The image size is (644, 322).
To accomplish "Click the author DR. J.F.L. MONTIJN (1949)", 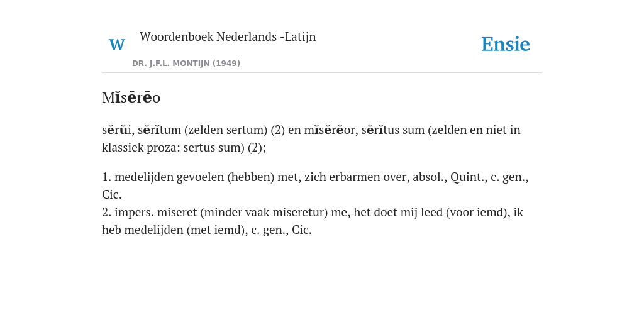I will (x=186, y=64).
